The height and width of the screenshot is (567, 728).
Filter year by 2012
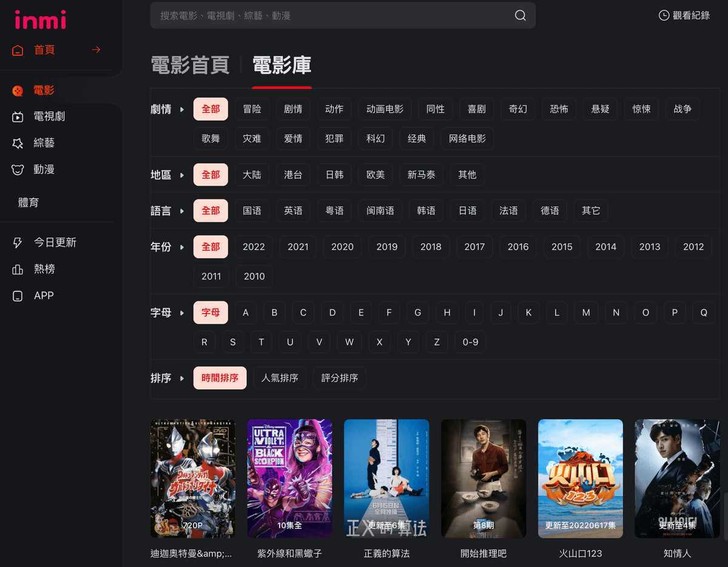[x=693, y=247]
